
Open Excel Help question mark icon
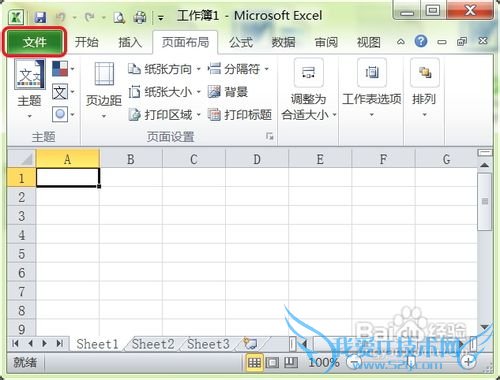(x=421, y=41)
